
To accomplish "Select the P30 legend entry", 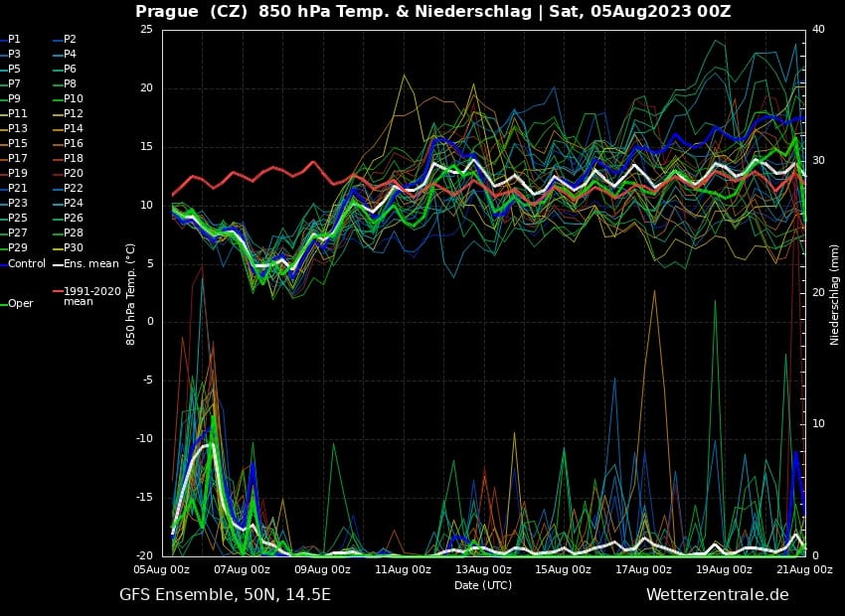I will 73,248.
